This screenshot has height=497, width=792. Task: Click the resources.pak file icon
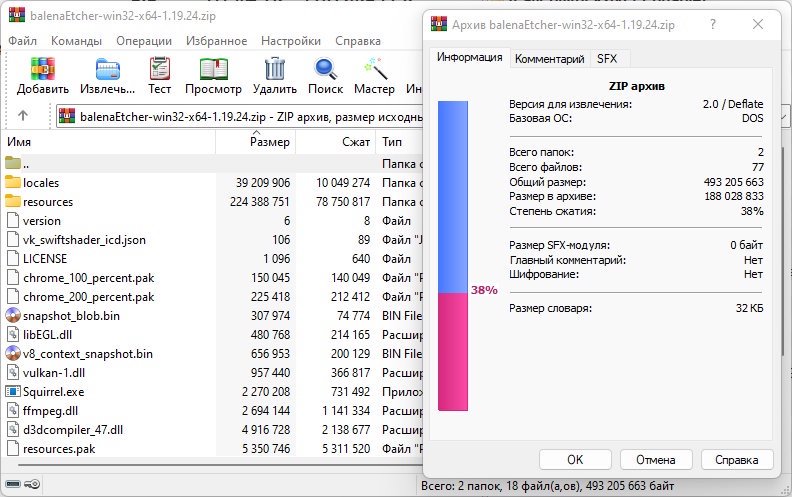point(13,449)
